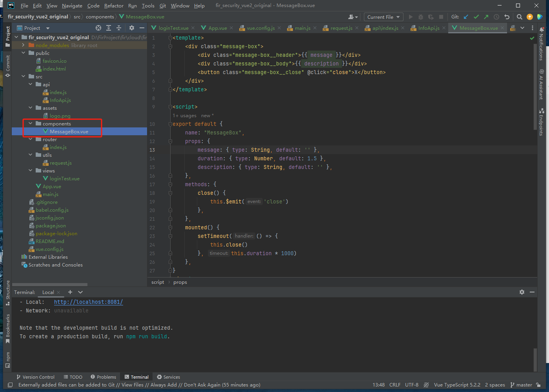The image size is (549, 392).
Task: Open TODO tool window
Action: [73, 377]
